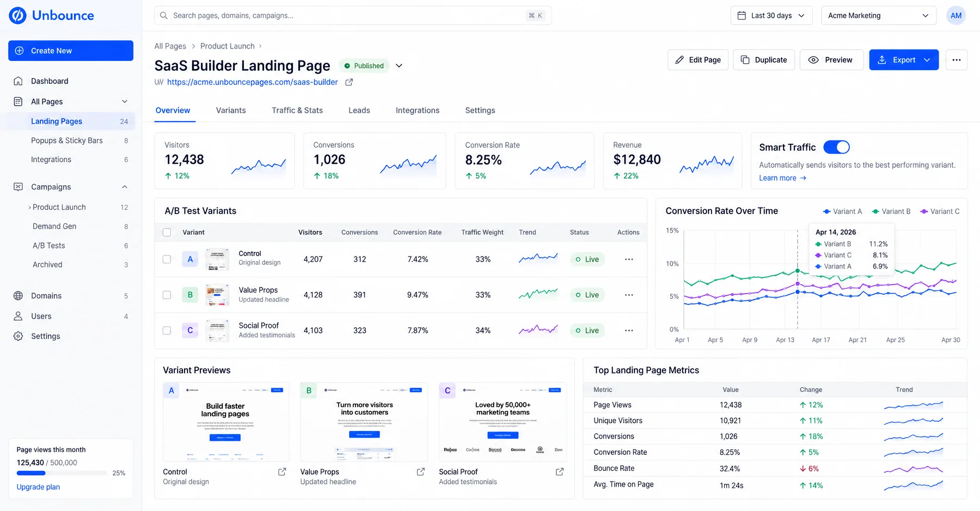Open the Last 30 days date dropdown
980x511 pixels.
(771, 15)
